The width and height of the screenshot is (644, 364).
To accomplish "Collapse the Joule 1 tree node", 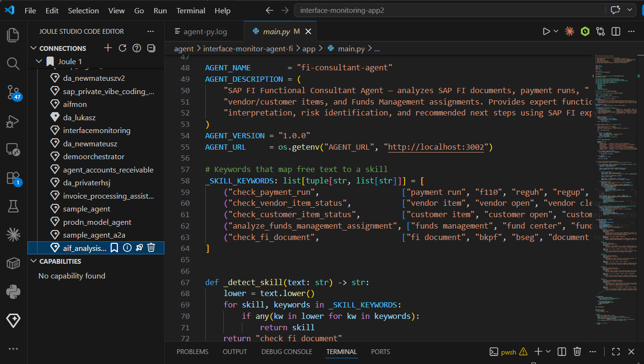I will coord(39,61).
